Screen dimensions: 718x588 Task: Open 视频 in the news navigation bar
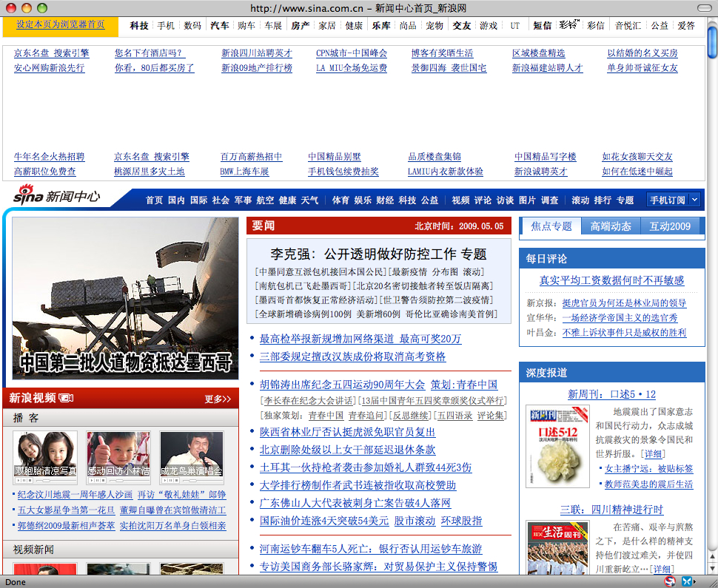pyautogui.click(x=460, y=200)
